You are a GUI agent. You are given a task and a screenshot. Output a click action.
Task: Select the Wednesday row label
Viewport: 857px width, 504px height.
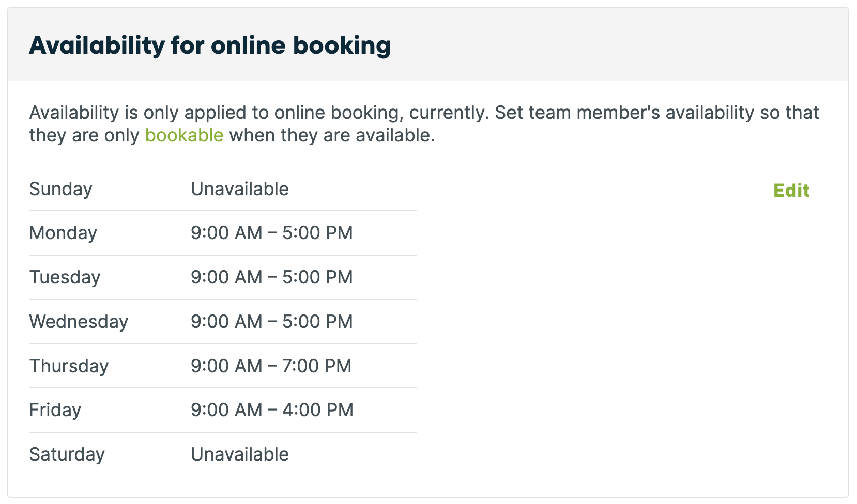pyautogui.click(x=79, y=322)
